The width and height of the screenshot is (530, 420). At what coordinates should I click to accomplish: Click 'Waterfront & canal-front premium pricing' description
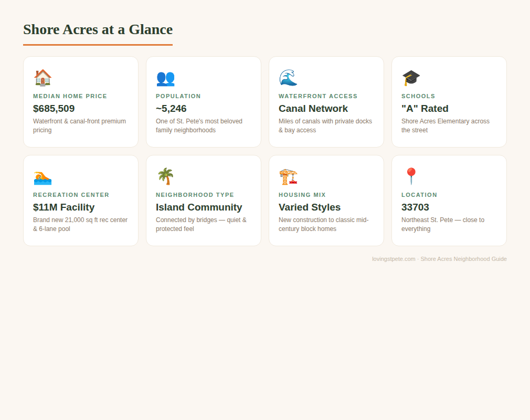[79, 125]
